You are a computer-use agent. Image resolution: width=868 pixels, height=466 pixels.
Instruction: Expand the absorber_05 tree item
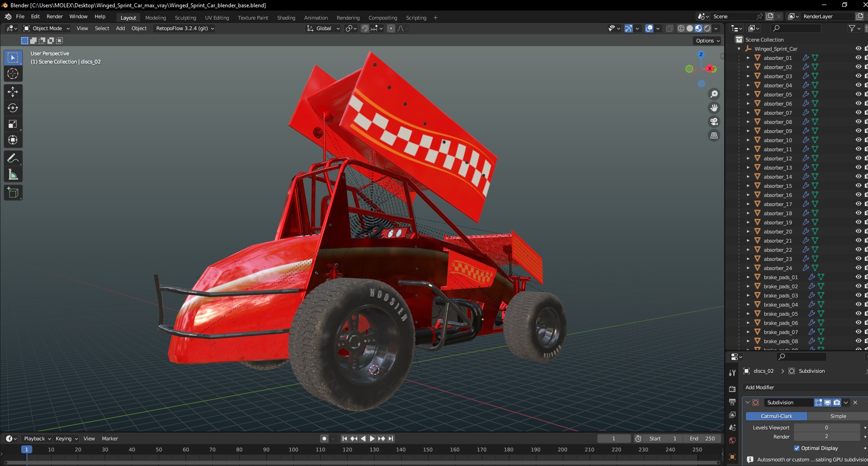point(748,95)
